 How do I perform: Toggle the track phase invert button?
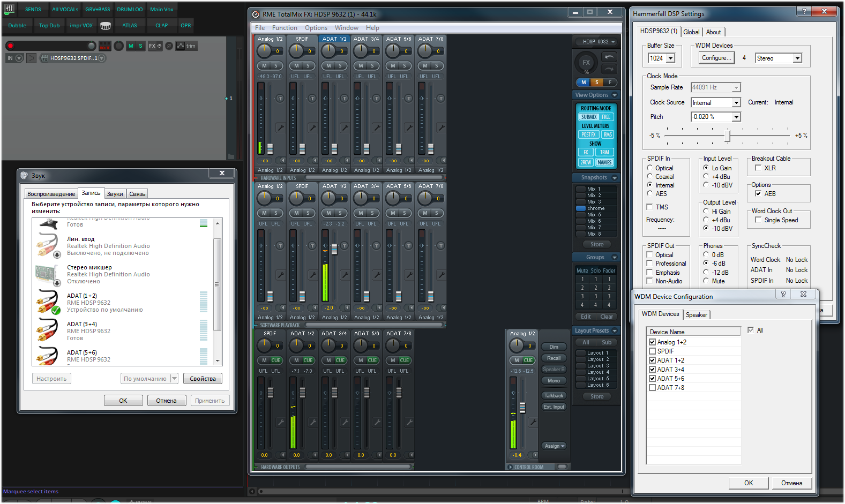[x=169, y=46]
